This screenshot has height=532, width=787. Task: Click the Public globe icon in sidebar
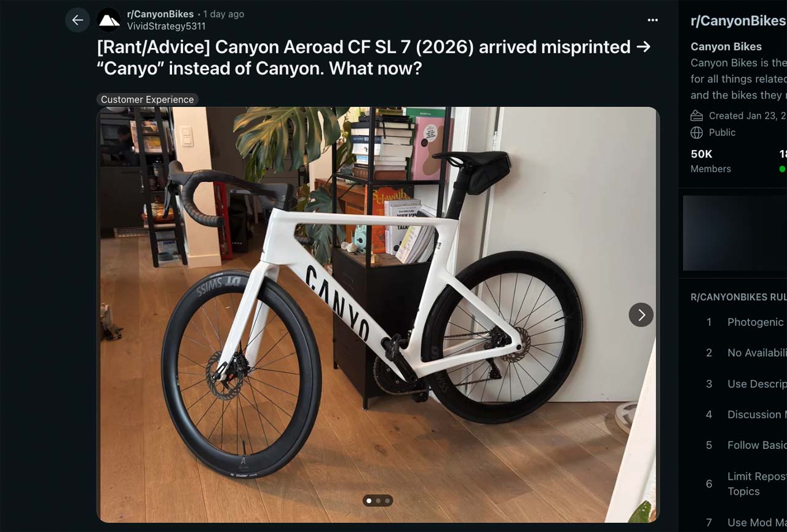(697, 132)
